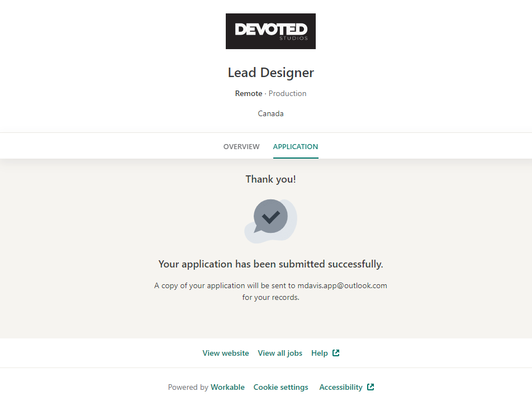Click the Devoted Studios logo
This screenshot has width=532, height=406.
(270, 31)
